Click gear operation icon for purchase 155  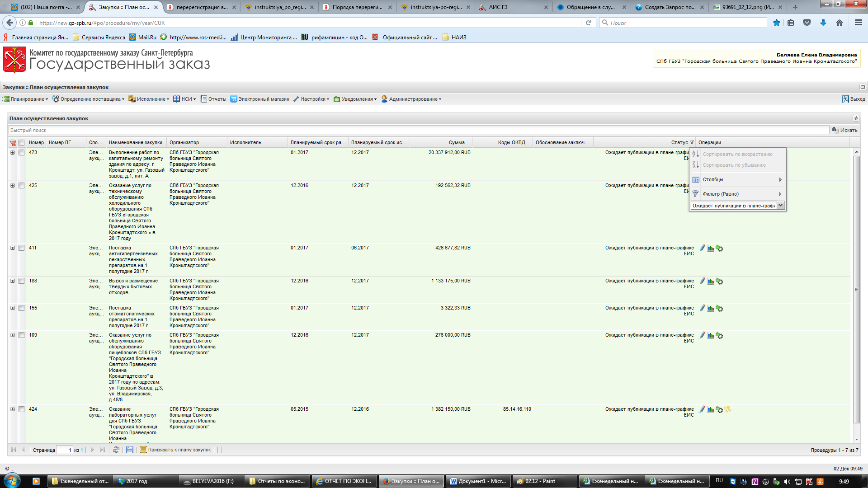click(719, 308)
